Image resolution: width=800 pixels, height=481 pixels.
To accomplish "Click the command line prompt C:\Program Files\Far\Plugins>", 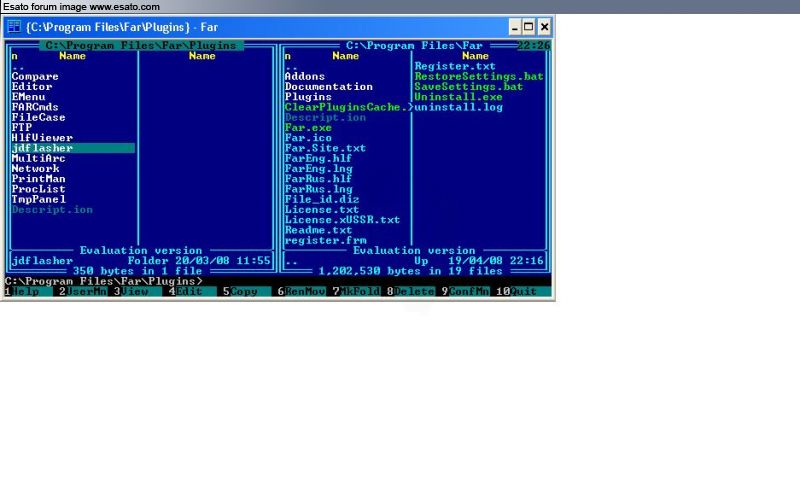I will click(x=104, y=281).
